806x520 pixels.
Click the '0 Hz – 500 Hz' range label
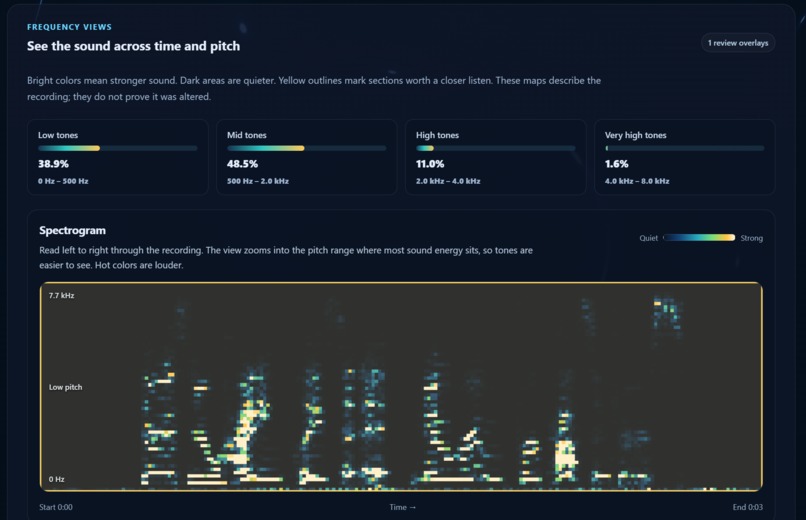pos(63,181)
